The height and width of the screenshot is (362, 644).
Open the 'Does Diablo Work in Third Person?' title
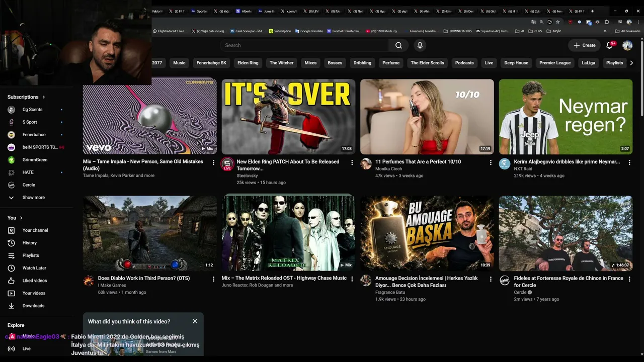pyautogui.click(x=144, y=278)
